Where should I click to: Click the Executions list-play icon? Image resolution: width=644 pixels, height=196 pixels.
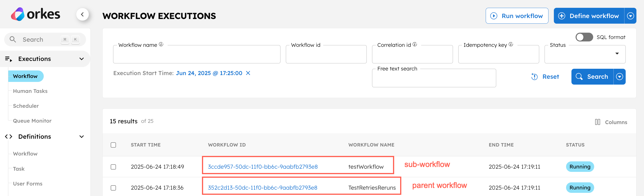tap(9, 59)
